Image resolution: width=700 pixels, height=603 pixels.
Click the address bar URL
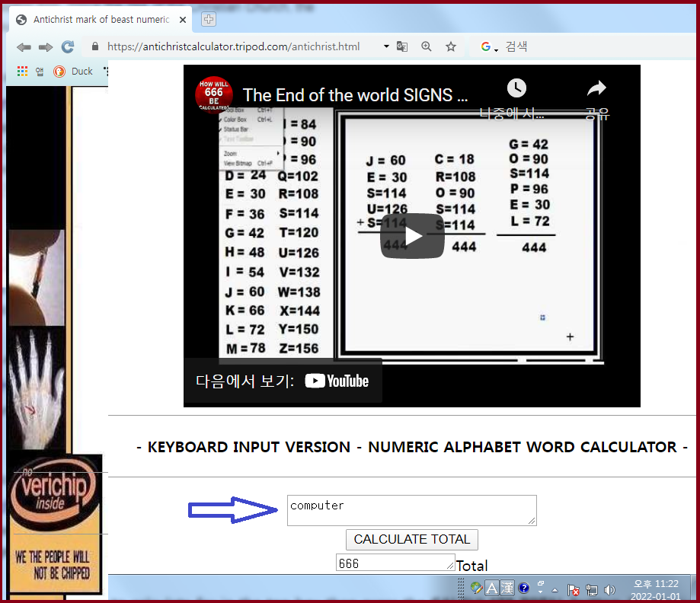(x=234, y=46)
